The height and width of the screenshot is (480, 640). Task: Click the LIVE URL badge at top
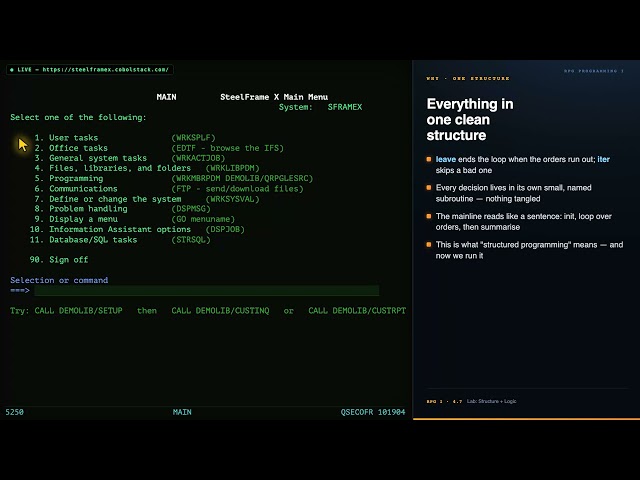(x=90, y=69)
